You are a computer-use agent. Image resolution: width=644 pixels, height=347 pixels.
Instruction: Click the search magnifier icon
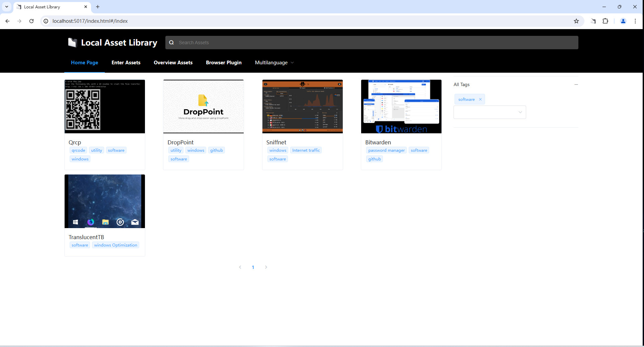tap(172, 43)
